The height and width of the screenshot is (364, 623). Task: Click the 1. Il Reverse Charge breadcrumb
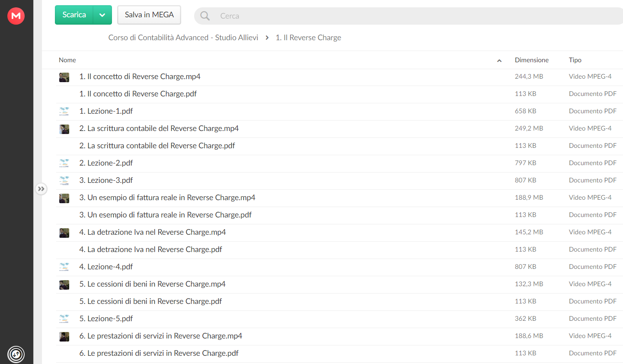pyautogui.click(x=308, y=38)
